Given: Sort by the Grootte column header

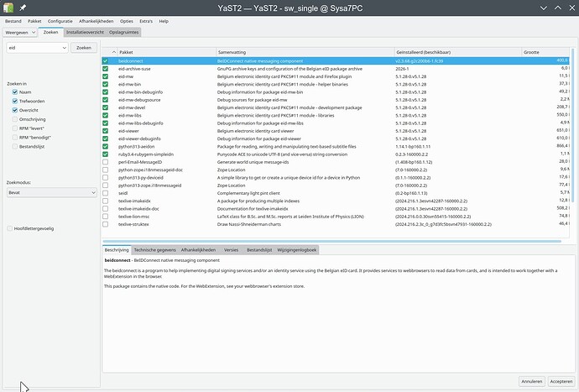Looking at the screenshot, I should tap(545, 52).
